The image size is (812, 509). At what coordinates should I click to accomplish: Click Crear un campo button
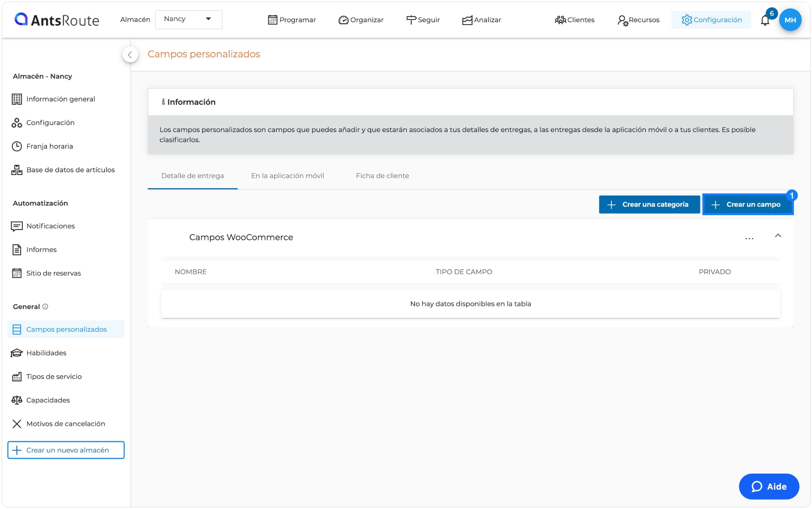coord(748,205)
